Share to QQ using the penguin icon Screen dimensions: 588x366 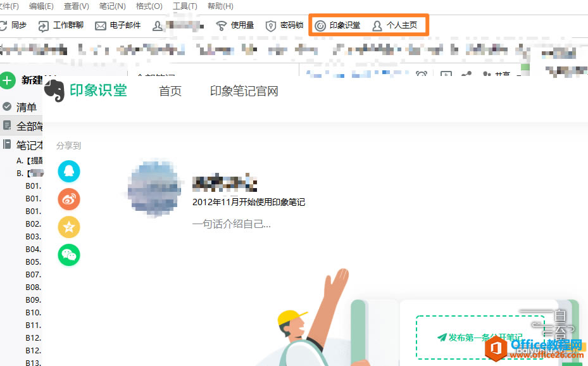[x=69, y=172]
